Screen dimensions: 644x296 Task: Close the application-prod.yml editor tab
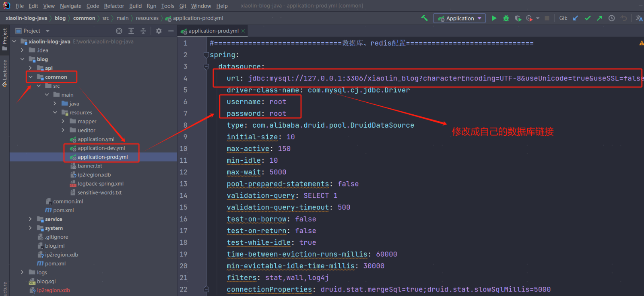[243, 31]
